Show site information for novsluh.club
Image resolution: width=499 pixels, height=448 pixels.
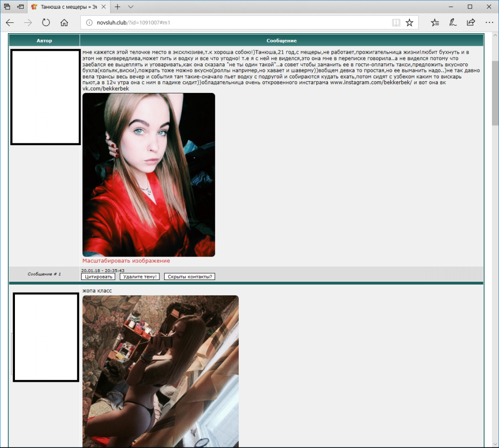pos(89,22)
